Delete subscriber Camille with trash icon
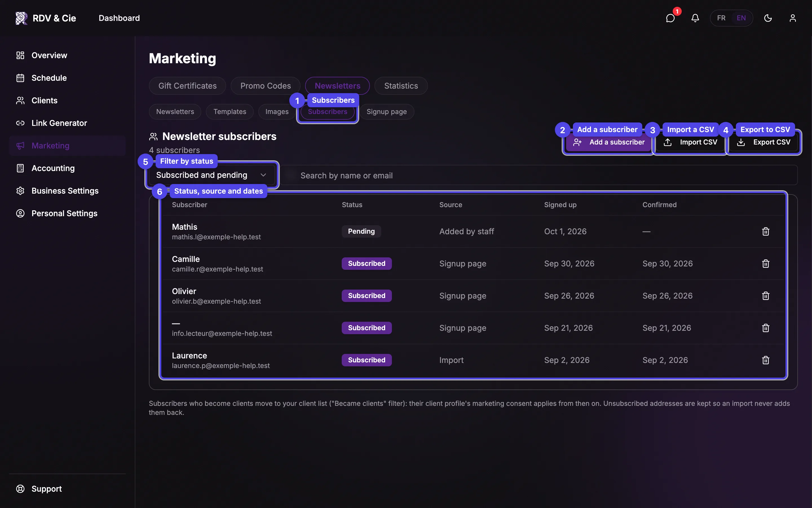The height and width of the screenshot is (508, 812). [765, 264]
